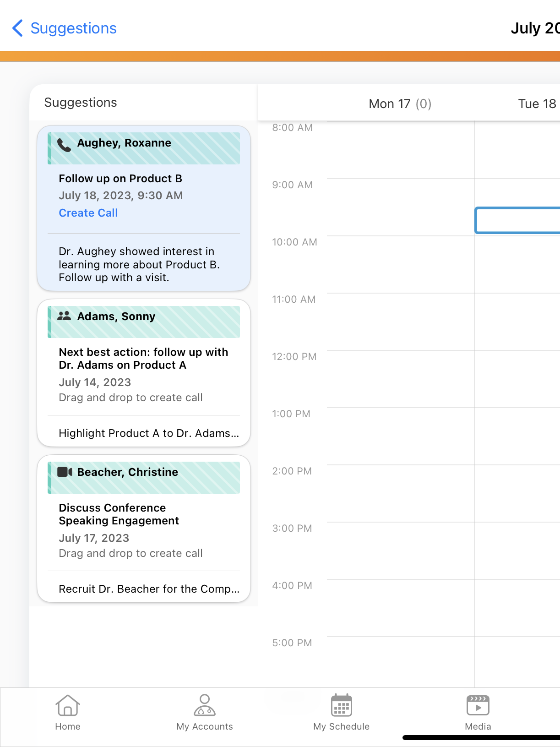Viewport: 560px width, 747px height.
Task: Open the My Accounts icon
Action: click(x=205, y=705)
